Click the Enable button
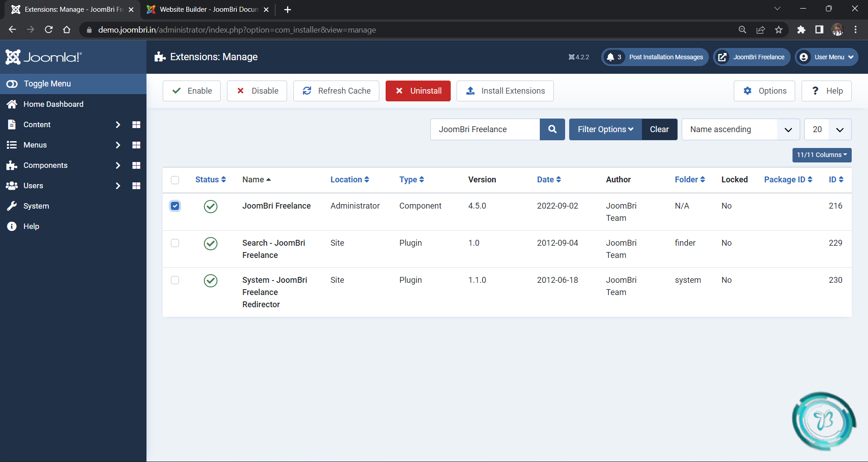868x462 pixels. pos(192,91)
